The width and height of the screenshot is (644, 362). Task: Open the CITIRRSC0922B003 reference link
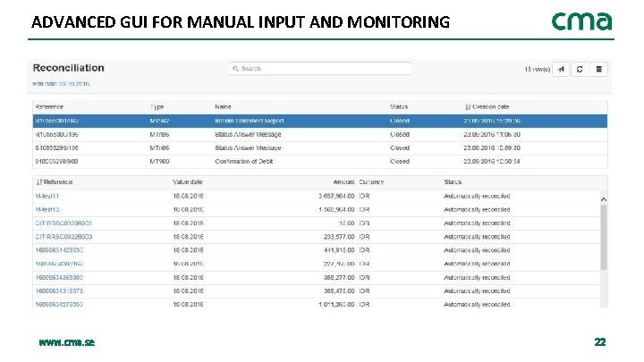coord(64,237)
